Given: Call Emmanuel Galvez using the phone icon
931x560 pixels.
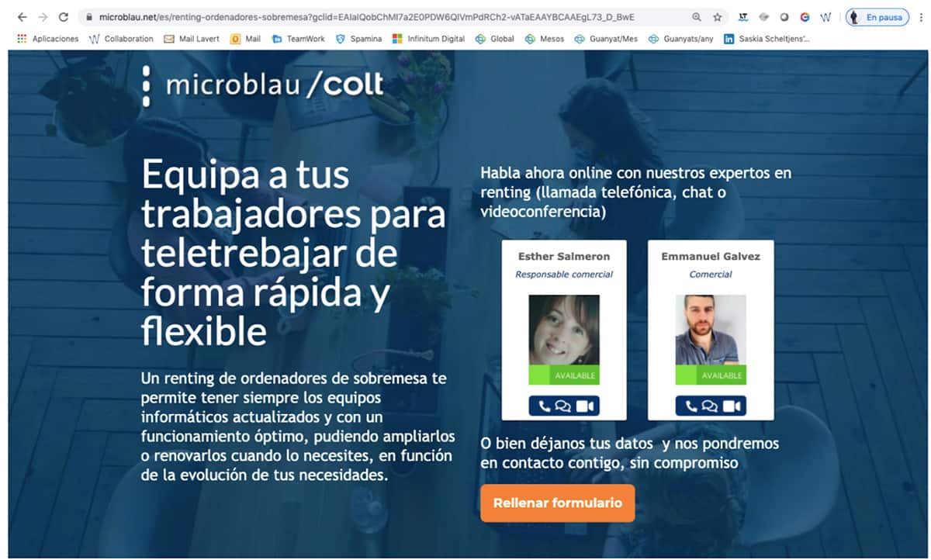Looking at the screenshot, I should pyautogui.click(x=690, y=406).
